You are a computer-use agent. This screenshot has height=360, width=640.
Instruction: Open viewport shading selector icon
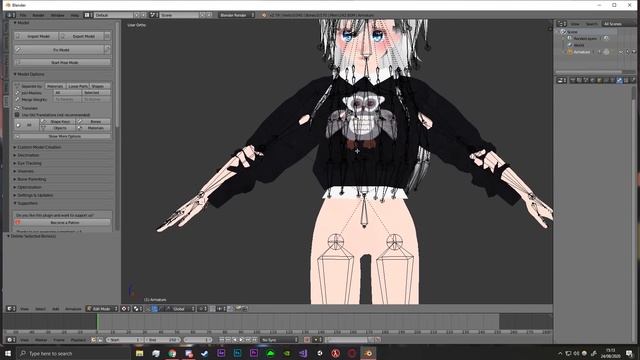(x=125, y=309)
